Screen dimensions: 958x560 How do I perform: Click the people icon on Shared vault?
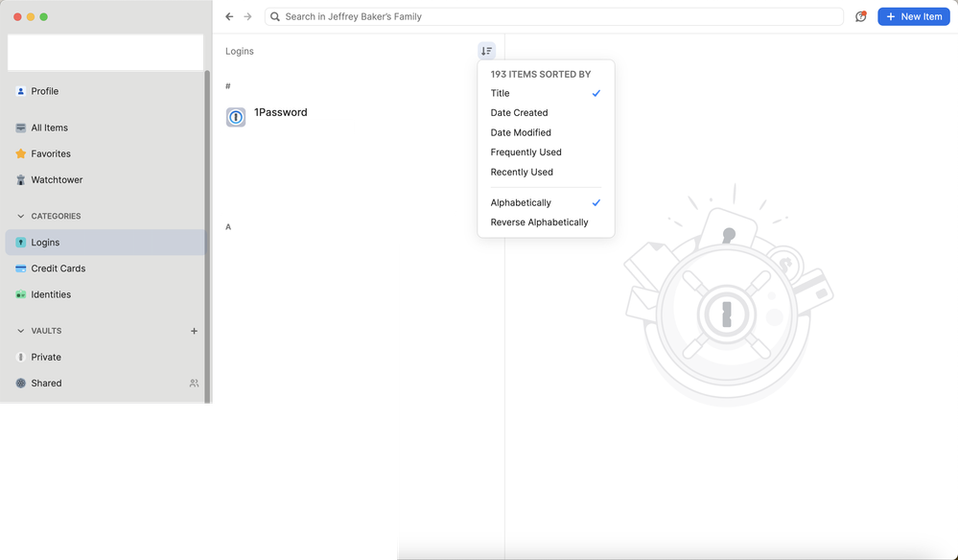[194, 384]
